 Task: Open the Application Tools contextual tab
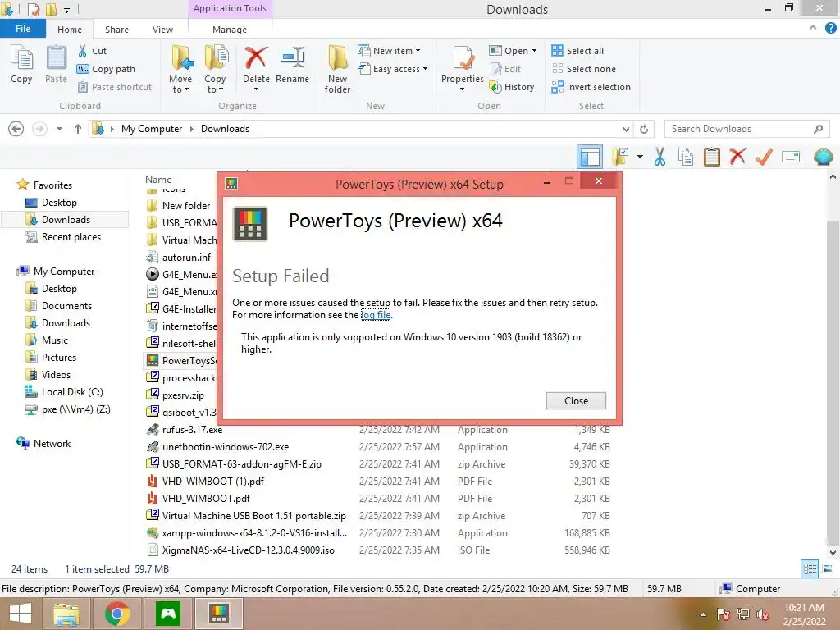pos(230,8)
